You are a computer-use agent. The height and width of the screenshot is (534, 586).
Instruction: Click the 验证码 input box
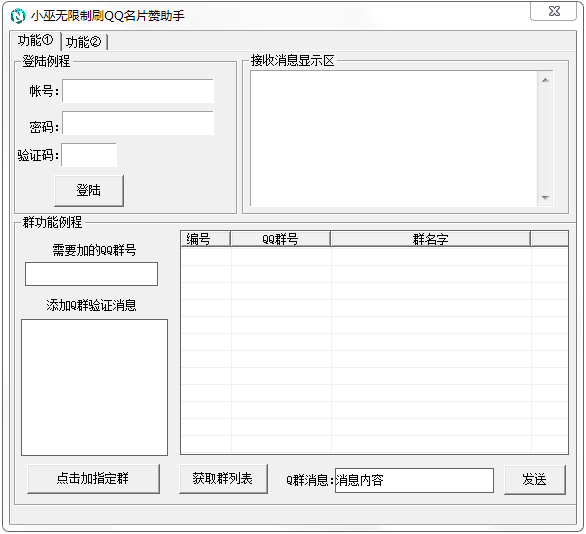[89, 155]
